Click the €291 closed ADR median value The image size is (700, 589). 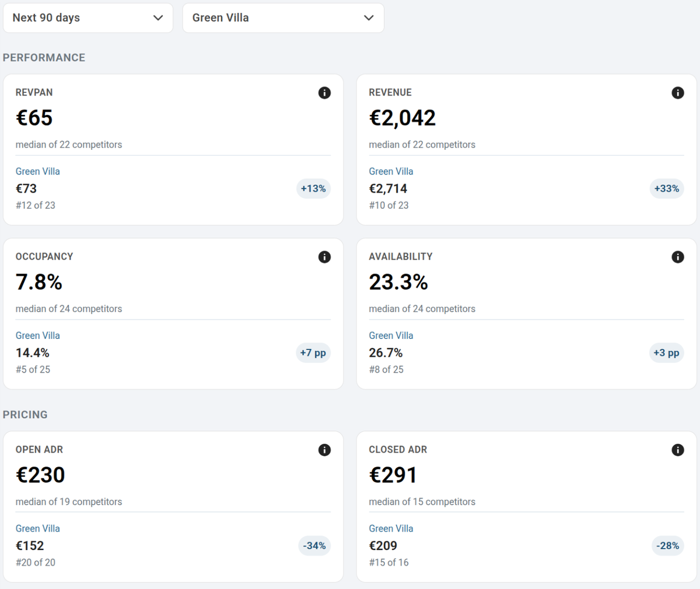[x=393, y=476]
